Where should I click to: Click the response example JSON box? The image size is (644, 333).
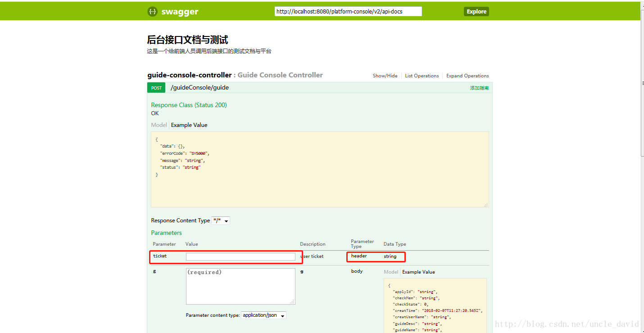click(x=320, y=169)
